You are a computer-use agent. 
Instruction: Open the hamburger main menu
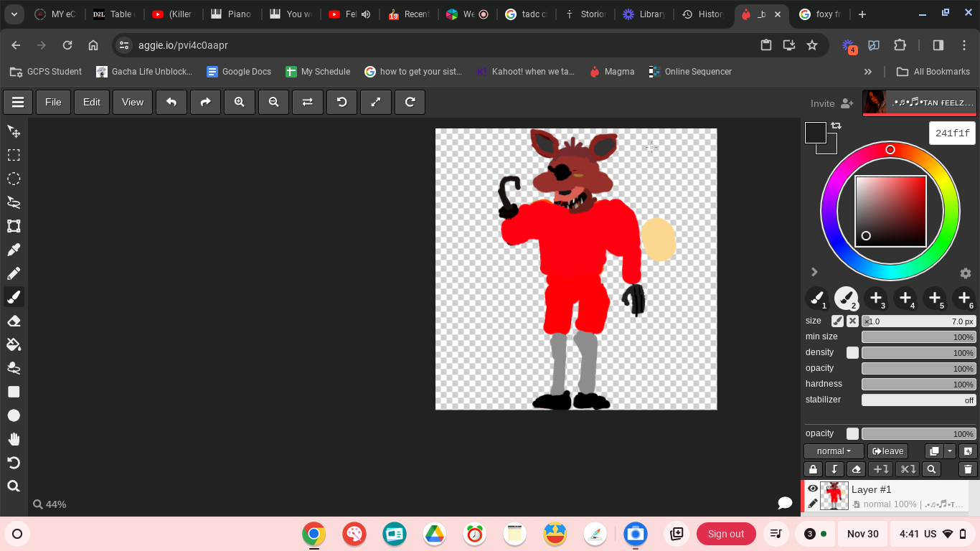click(x=18, y=102)
